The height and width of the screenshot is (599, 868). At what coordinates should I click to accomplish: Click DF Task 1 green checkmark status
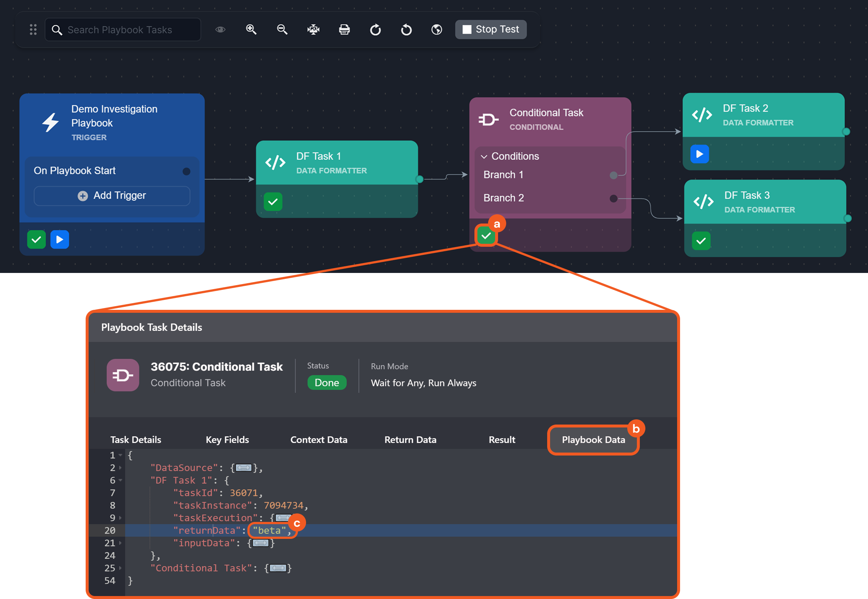273,202
